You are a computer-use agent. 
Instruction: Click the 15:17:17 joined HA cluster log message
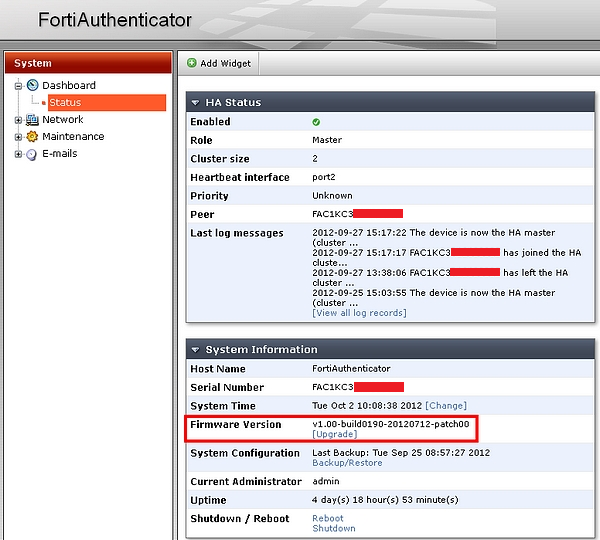(447, 258)
